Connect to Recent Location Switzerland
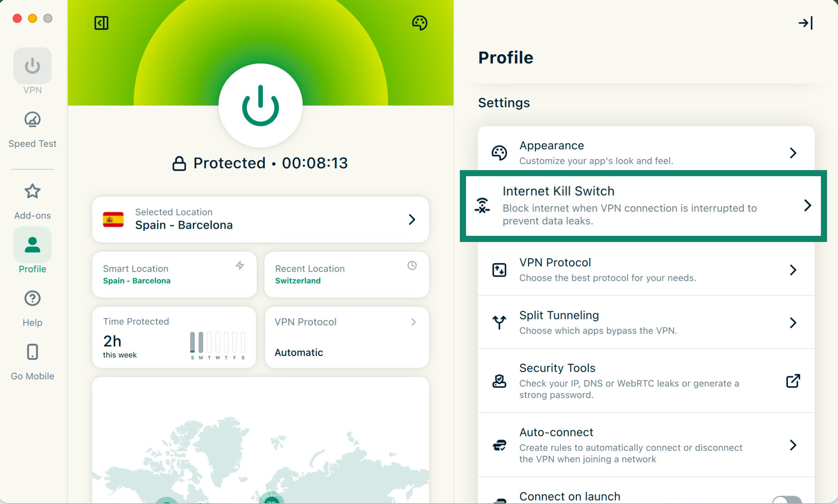 pos(346,274)
